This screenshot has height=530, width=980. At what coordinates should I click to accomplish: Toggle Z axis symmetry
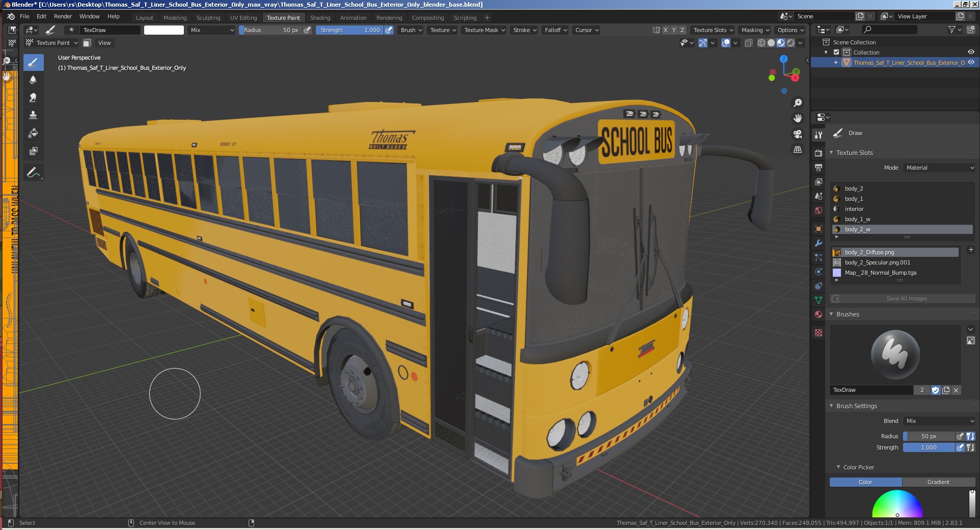(x=683, y=30)
